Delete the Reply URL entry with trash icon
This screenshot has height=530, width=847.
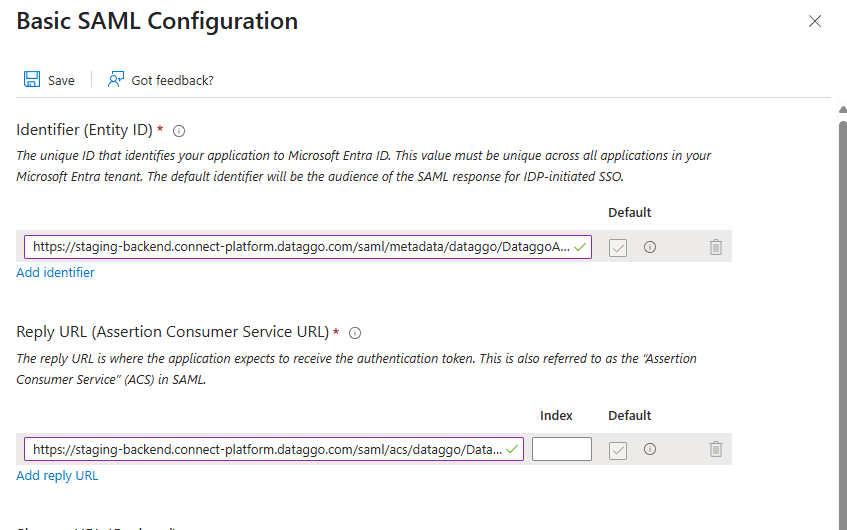[716, 449]
